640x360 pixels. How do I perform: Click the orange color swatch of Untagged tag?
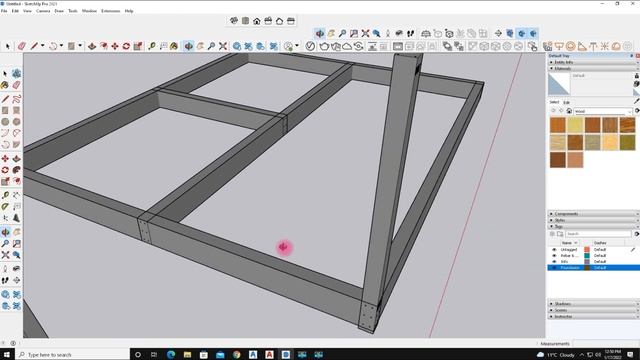point(587,249)
